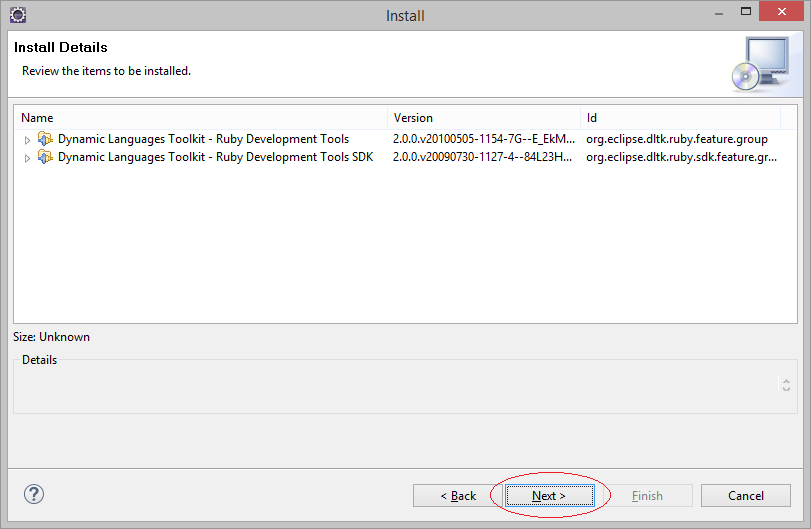Click the Details scrollbar stepper arrows
The image size is (811, 529).
tap(786, 385)
